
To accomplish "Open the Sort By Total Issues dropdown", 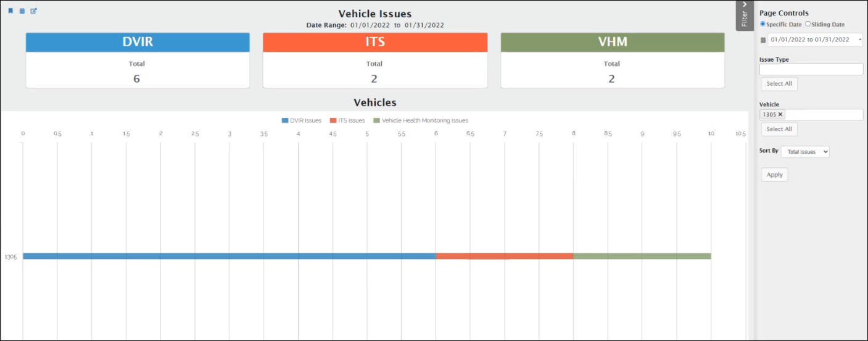I will tap(805, 151).
